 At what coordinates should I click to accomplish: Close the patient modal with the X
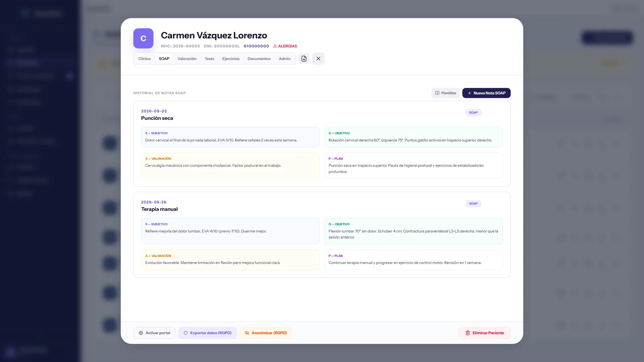318,59
